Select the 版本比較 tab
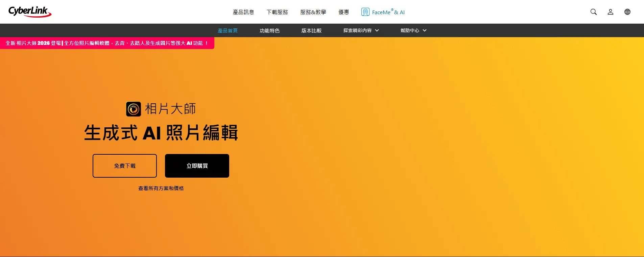Image resolution: width=644 pixels, height=257 pixels. coord(311,30)
